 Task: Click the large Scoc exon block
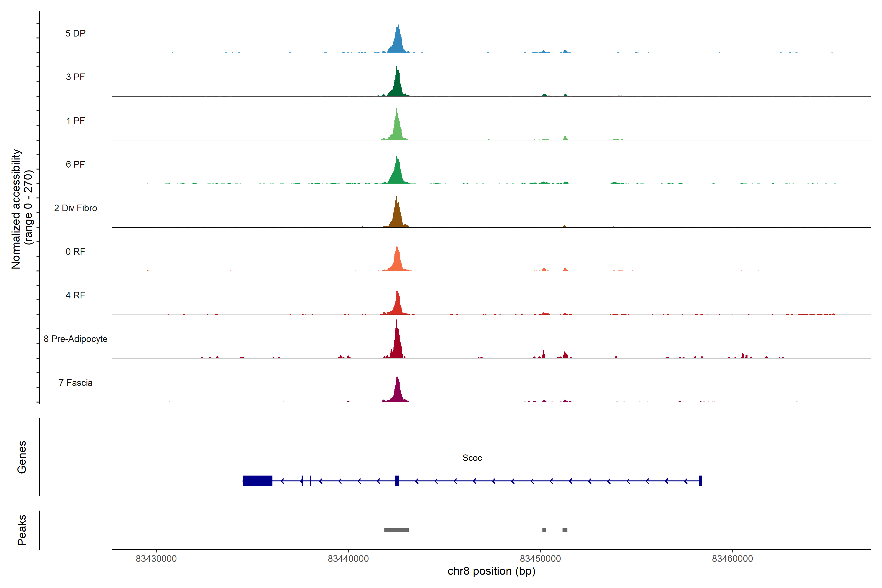pos(257,481)
